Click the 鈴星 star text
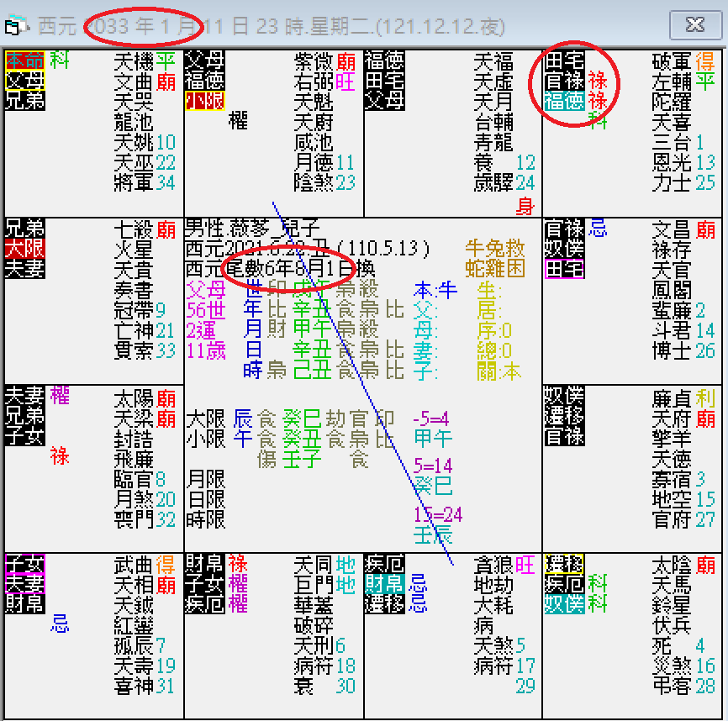Screen dimensions: 728x721 672,606
